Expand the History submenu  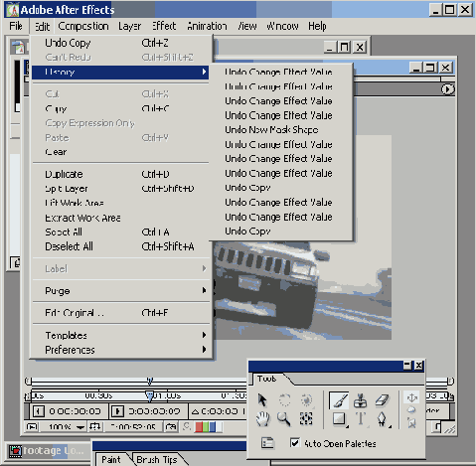(120, 72)
